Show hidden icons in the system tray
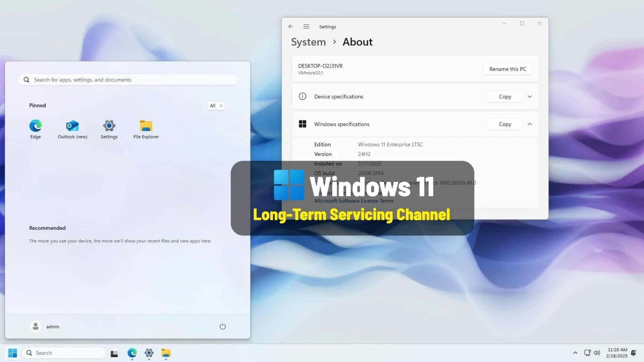Viewport: 644px width, 362px height. tap(575, 353)
